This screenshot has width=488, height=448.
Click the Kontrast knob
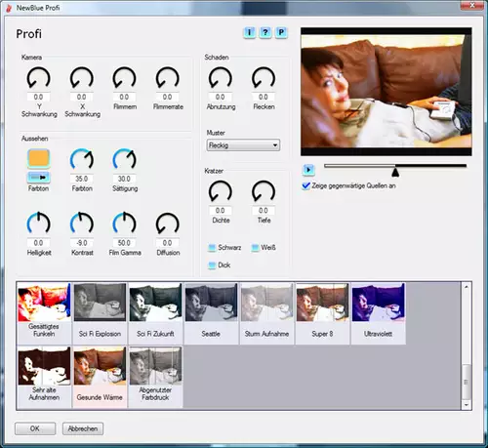coord(82,224)
